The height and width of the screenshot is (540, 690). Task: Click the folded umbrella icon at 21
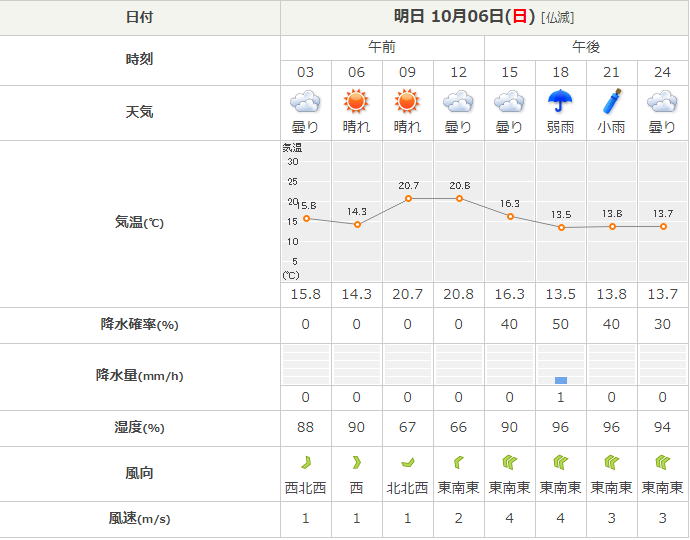click(x=612, y=101)
